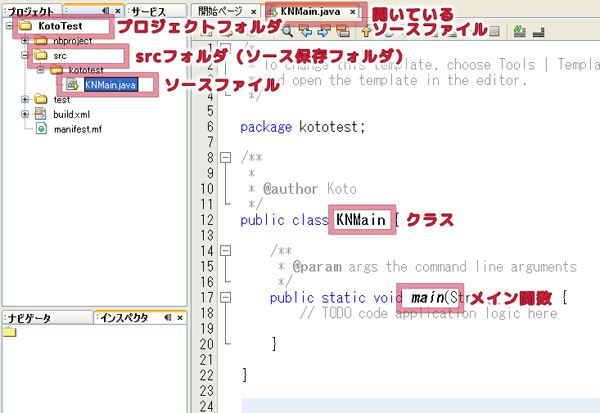600x413 pixels.
Task: Click line number 22 in the gutter
Action: pyautogui.click(x=207, y=375)
